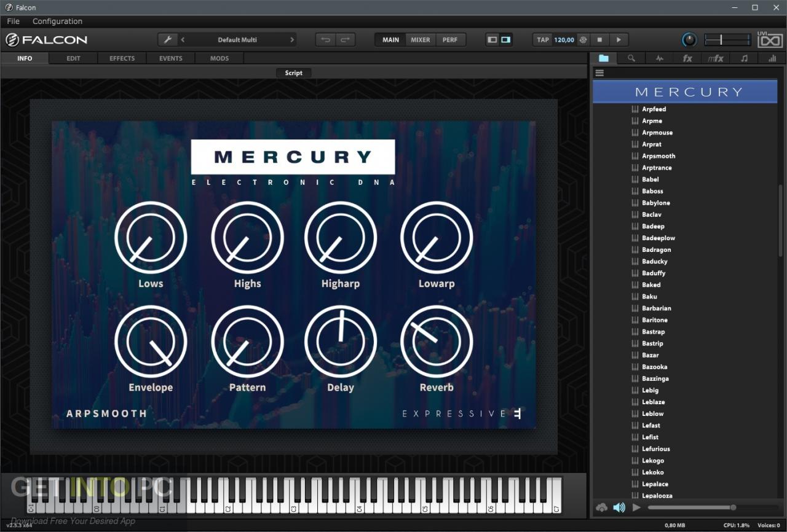
Task: Click the Default Multi preset name
Action: [237, 40]
